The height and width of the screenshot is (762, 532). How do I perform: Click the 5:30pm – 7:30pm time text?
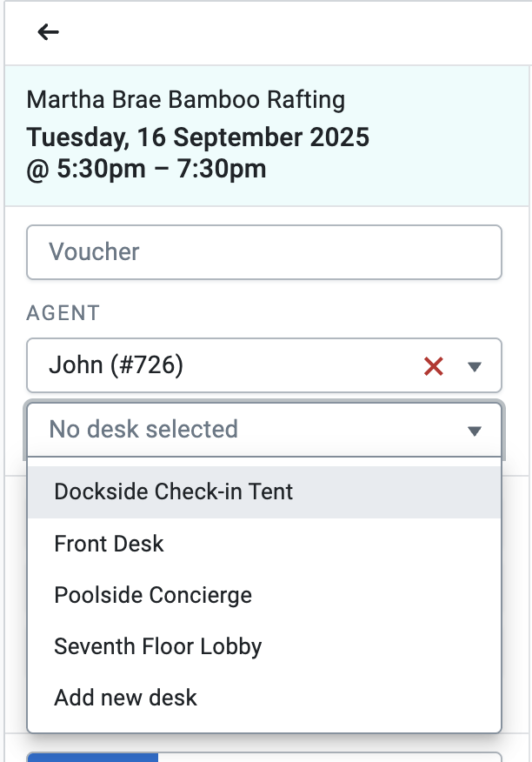click(162, 168)
